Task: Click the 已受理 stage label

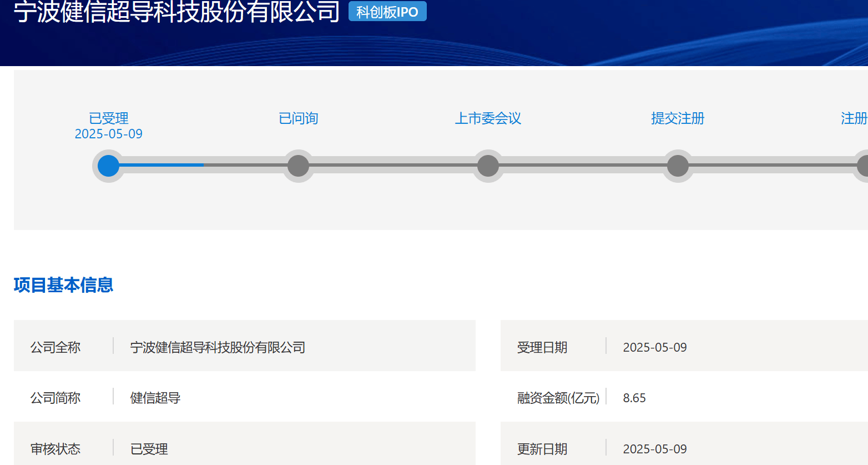Action: tap(109, 118)
